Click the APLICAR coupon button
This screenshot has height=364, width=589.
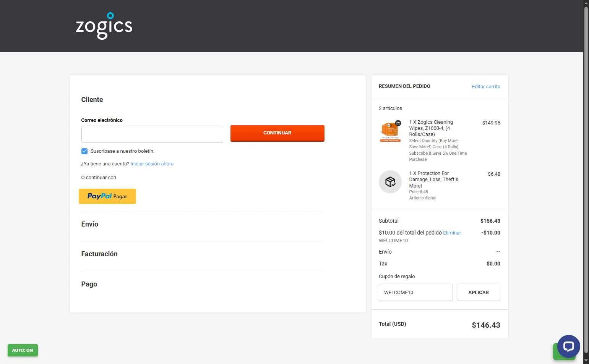(478, 292)
